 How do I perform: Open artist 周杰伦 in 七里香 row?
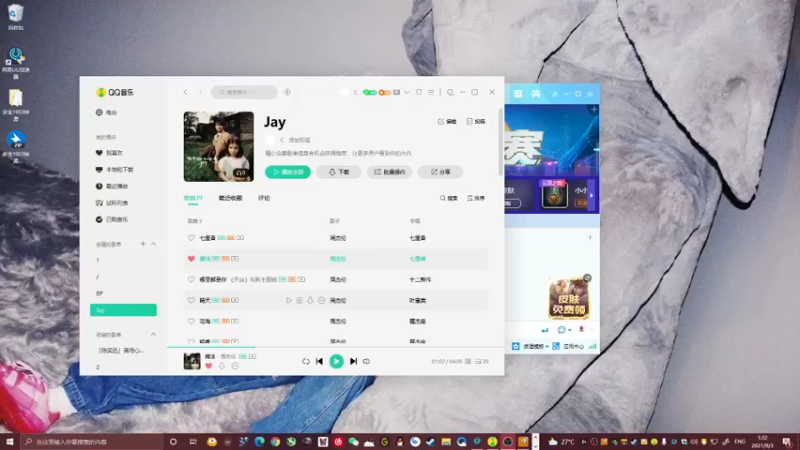[x=338, y=238]
